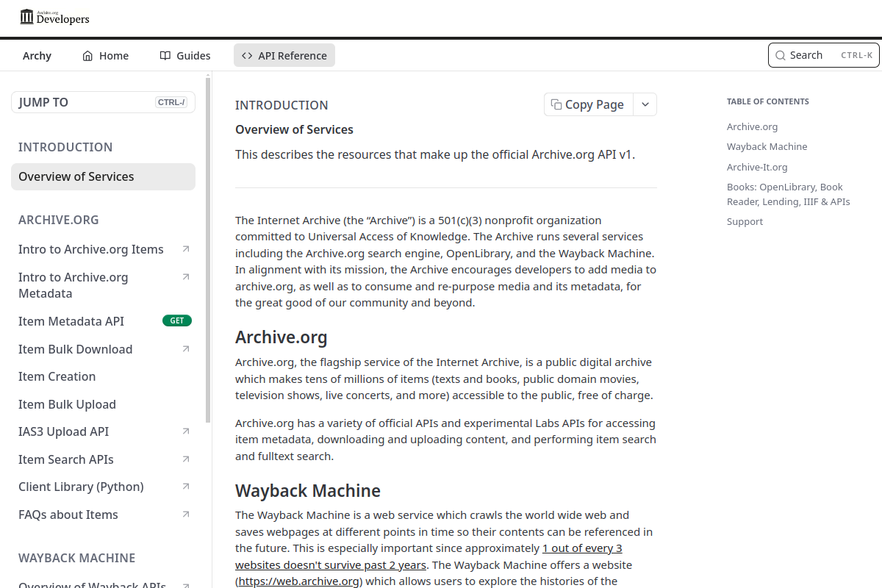The height and width of the screenshot is (588, 882).
Task: Open the Copy Page dropdown chevron
Action: [645, 104]
